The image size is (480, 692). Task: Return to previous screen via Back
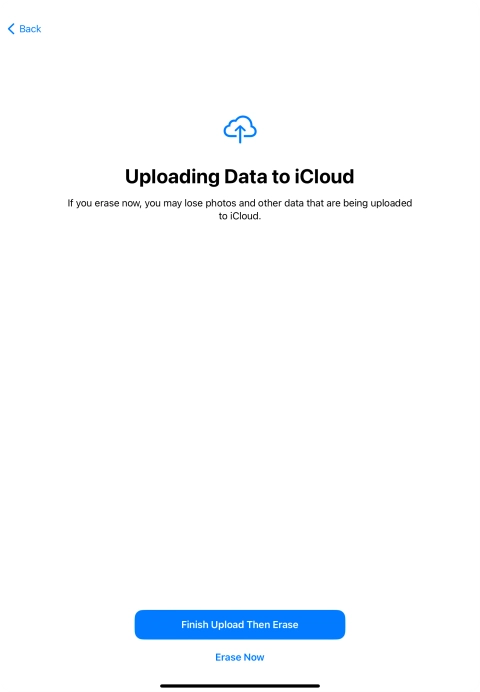[x=25, y=29]
